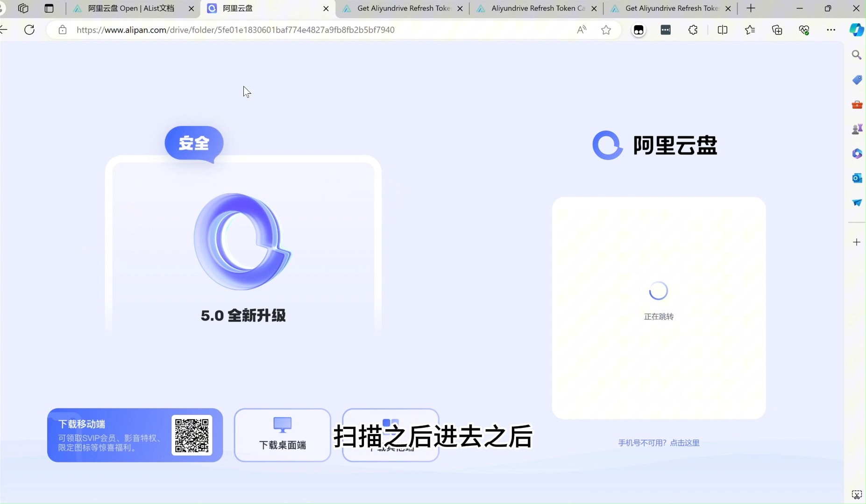View site information lock icon
Viewport: 866px width, 504px height.
pyautogui.click(x=63, y=30)
